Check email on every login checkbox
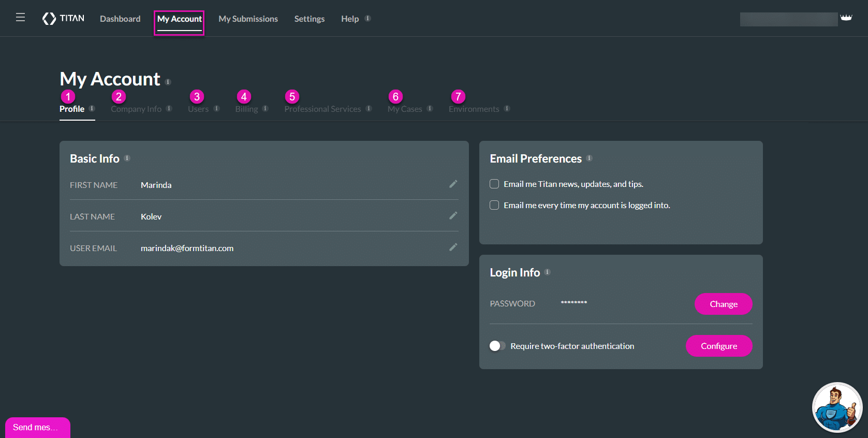The height and width of the screenshot is (438, 868). [494, 205]
